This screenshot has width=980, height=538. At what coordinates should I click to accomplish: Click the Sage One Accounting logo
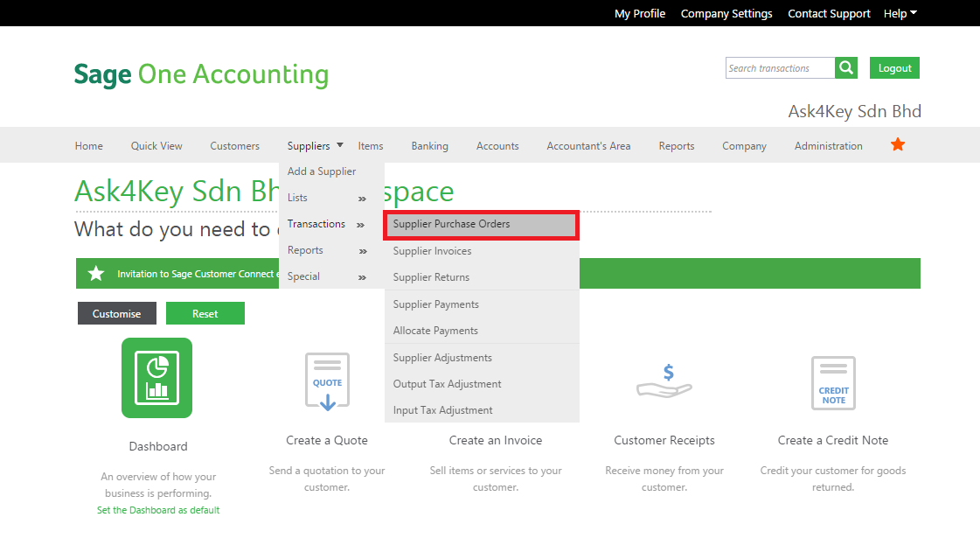(x=201, y=75)
